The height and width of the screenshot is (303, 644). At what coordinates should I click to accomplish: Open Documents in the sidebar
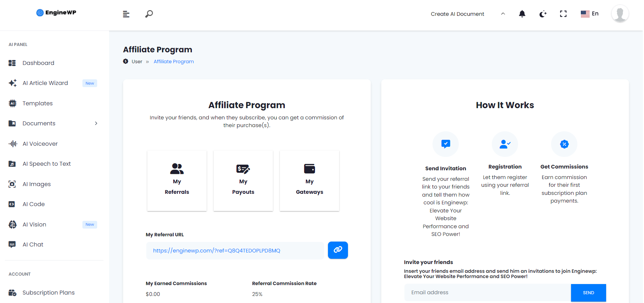coord(39,123)
